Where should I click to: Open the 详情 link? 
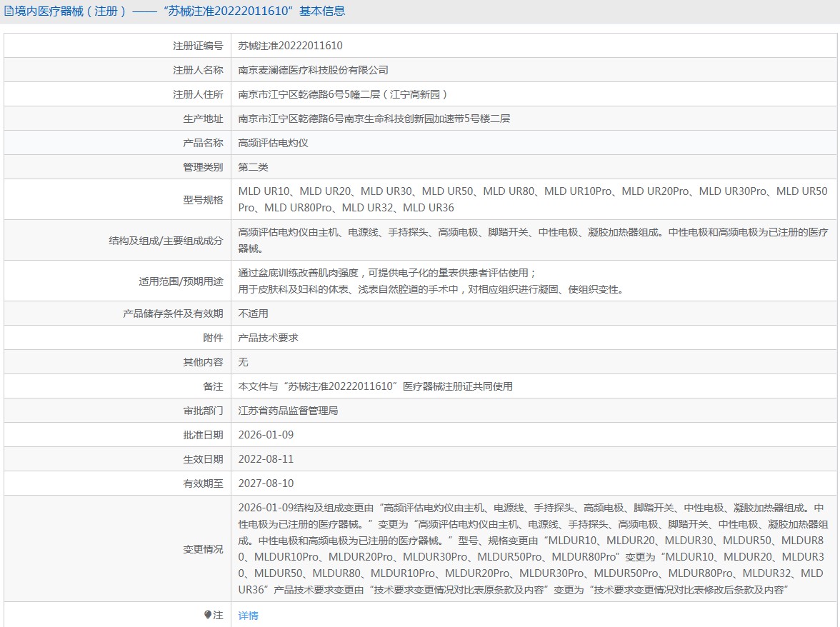pyautogui.click(x=248, y=615)
